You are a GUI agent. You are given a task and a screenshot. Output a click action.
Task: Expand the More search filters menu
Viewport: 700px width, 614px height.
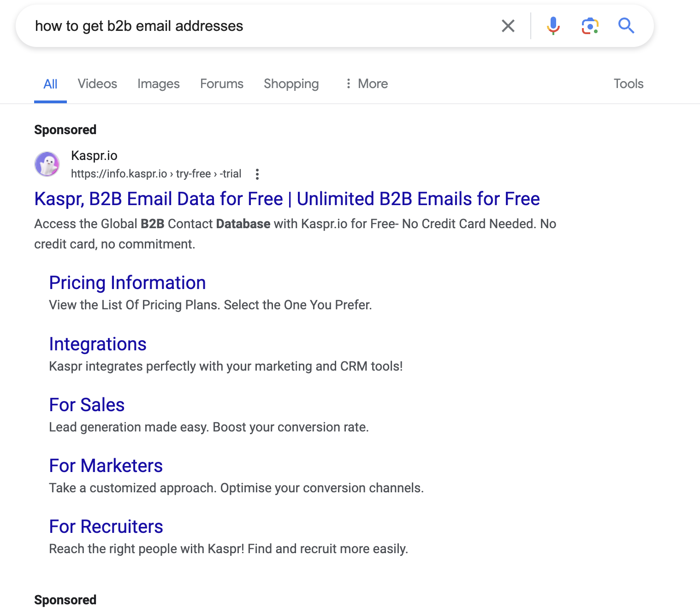pos(367,84)
